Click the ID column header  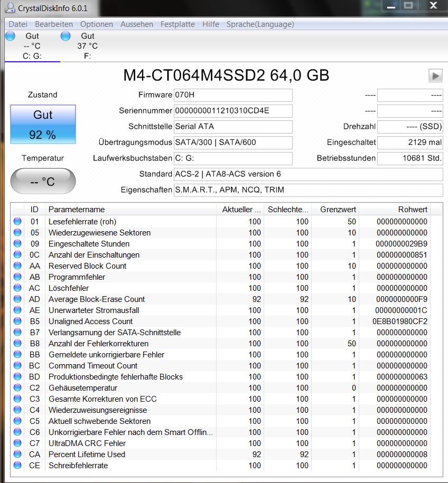[34, 210]
